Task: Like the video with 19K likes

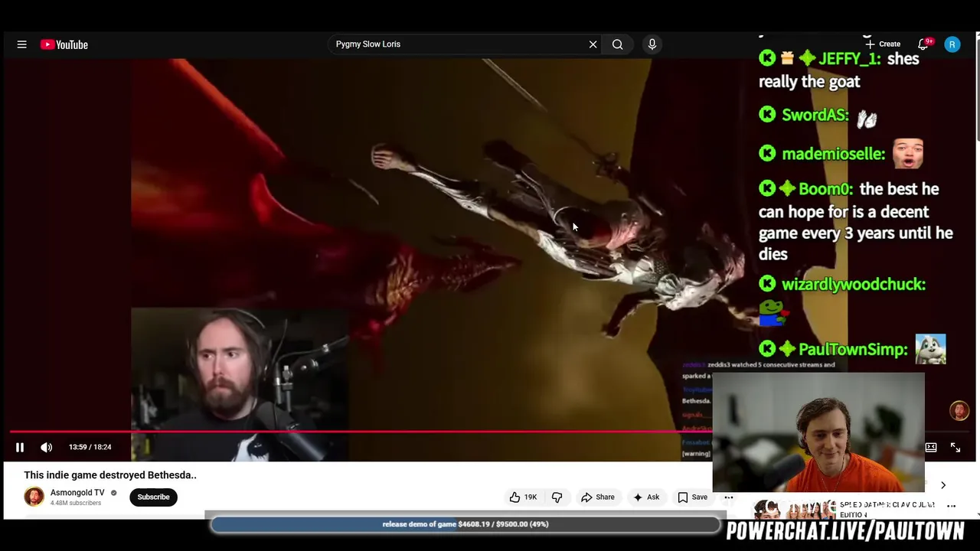Action: pyautogui.click(x=524, y=497)
